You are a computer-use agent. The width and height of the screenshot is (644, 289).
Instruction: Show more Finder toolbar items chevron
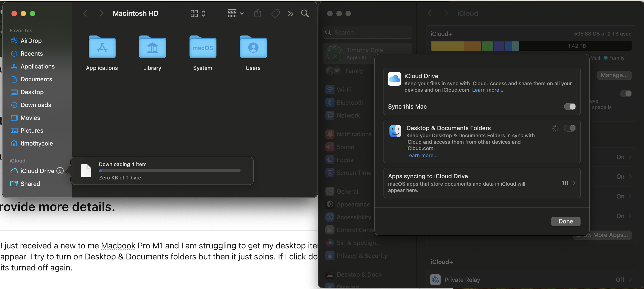[290, 14]
